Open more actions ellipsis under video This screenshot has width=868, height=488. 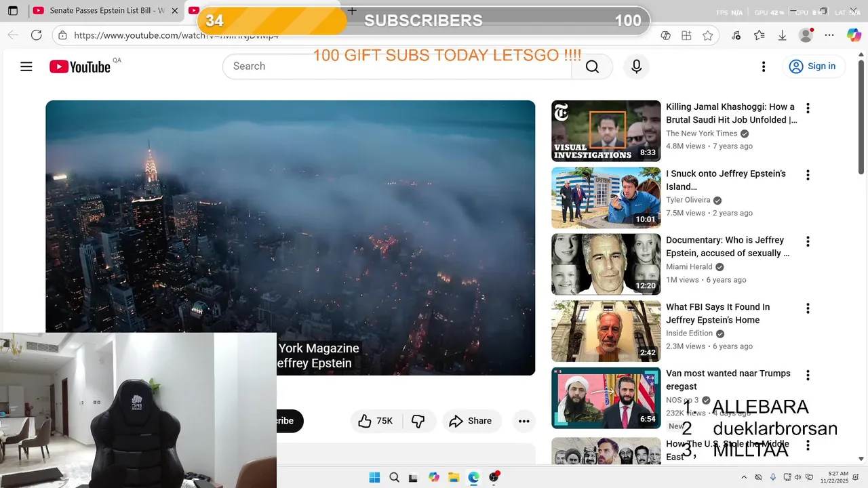[524, 421]
